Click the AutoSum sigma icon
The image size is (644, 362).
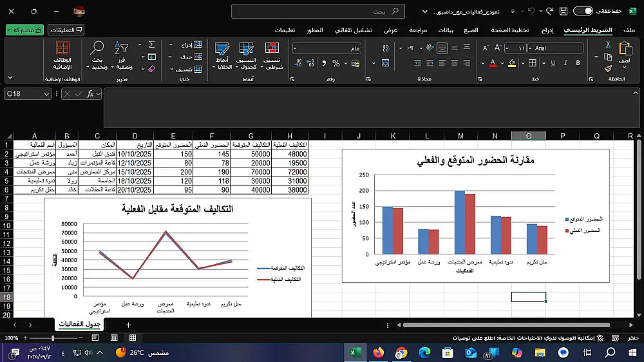point(151,44)
